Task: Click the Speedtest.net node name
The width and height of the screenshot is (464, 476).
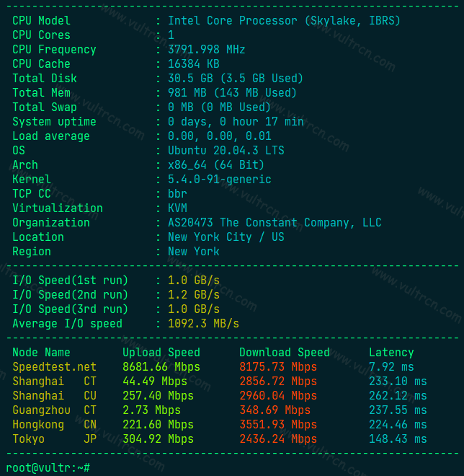Action: pyautogui.click(x=54, y=366)
